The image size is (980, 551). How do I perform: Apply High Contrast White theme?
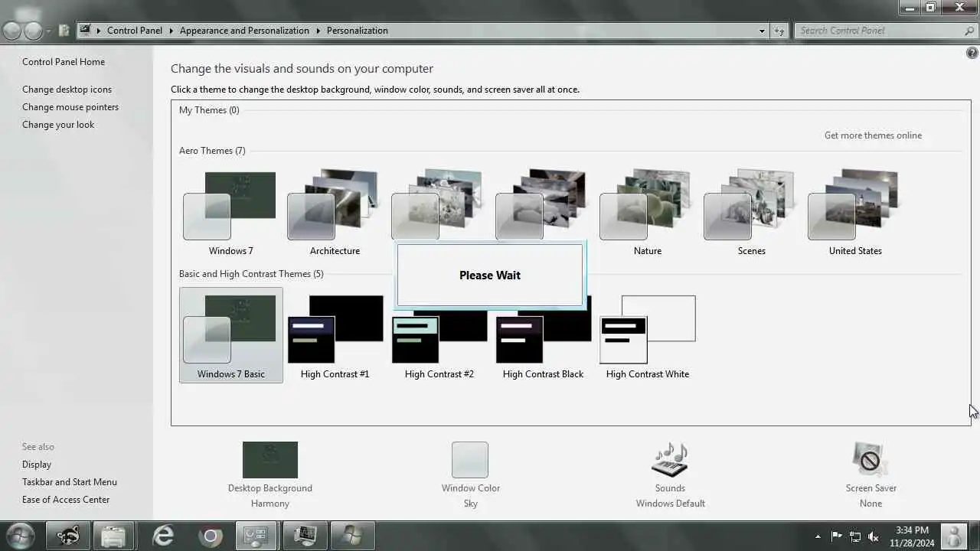tap(647, 335)
